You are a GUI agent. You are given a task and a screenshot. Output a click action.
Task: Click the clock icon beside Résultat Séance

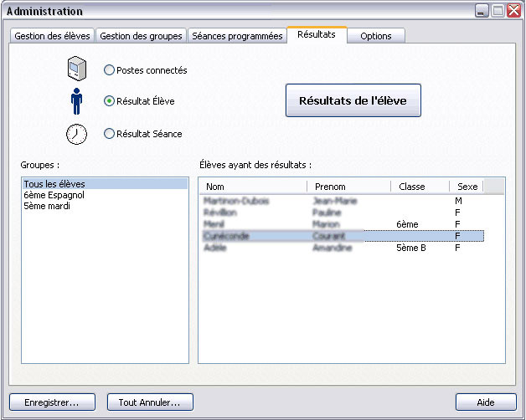(x=76, y=133)
